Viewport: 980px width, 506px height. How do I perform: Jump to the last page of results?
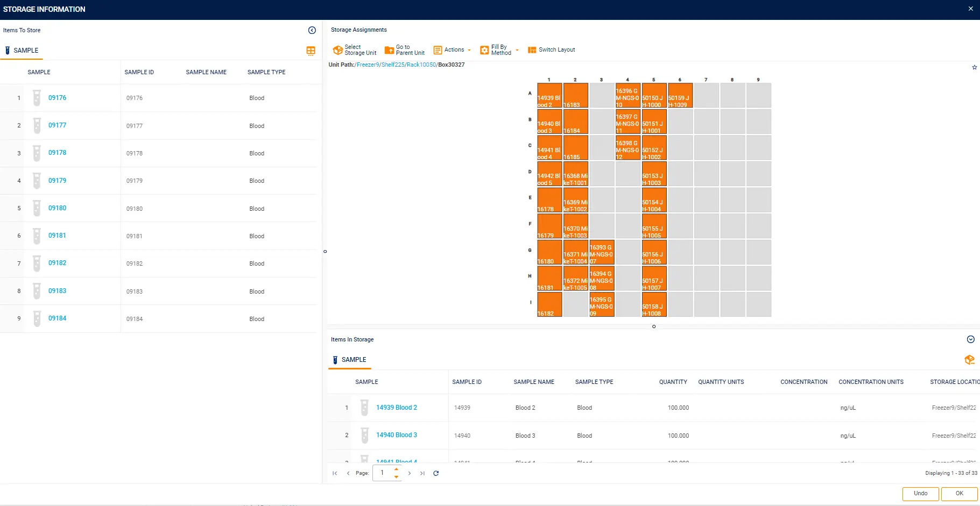point(422,473)
